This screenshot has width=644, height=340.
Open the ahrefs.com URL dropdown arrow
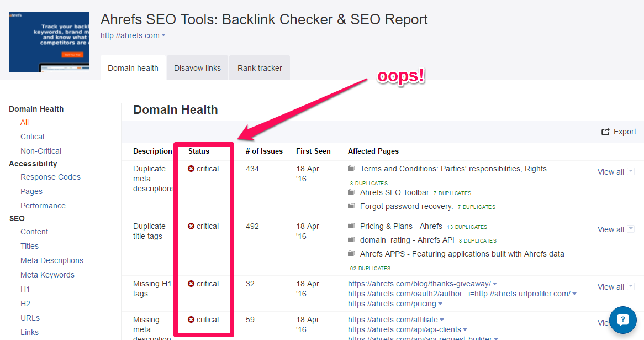163,35
